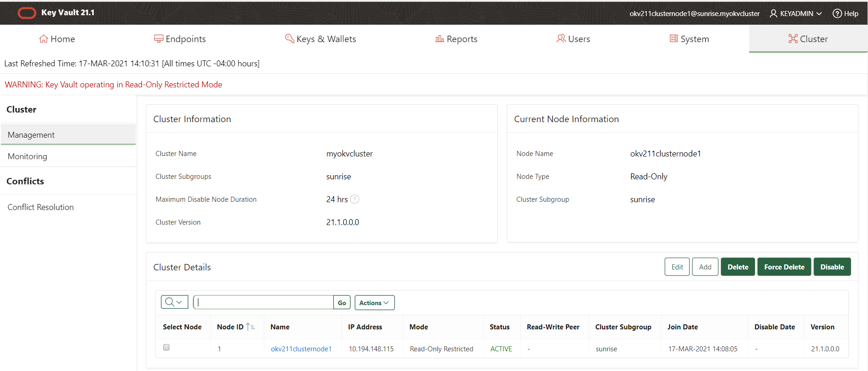Image resolution: width=868 pixels, height=371 pixels.
Task: Click the Go search button
Action: click(x=342, y=303)
